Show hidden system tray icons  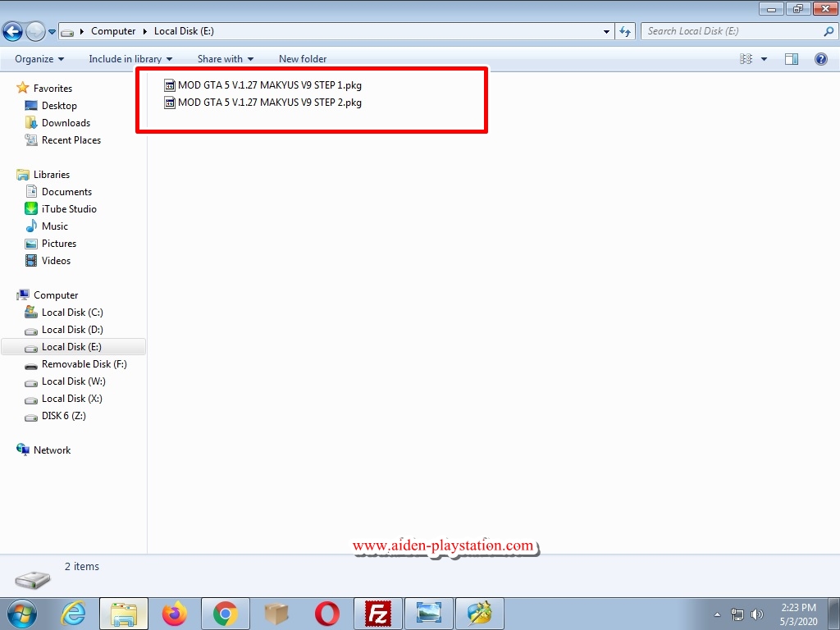(717, 614)
